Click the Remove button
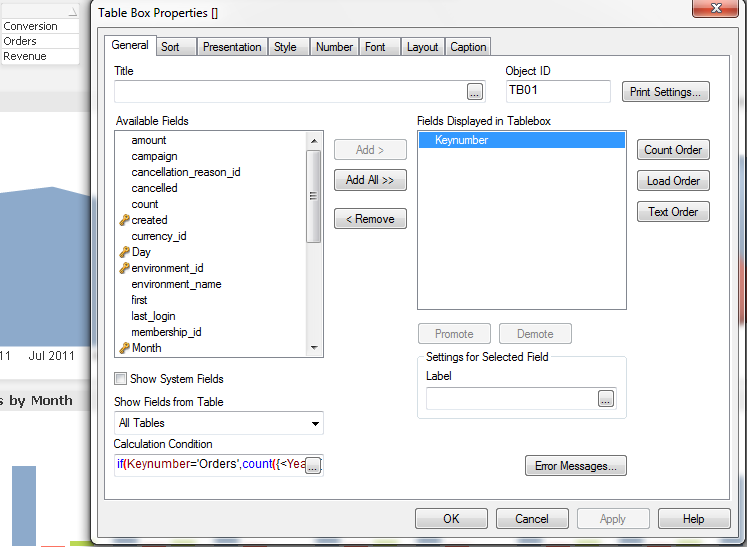This screenshot has width=747, height=547. click(370, 219)
